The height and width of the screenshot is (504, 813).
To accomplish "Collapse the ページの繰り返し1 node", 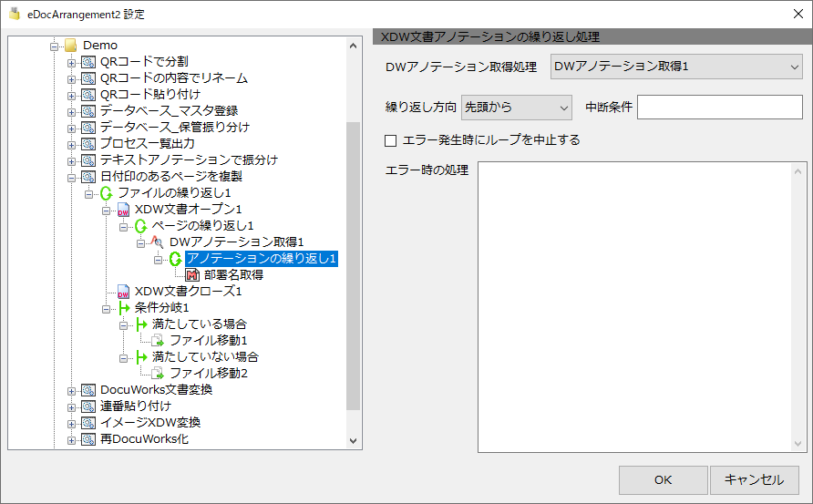I will coord(123,227).
